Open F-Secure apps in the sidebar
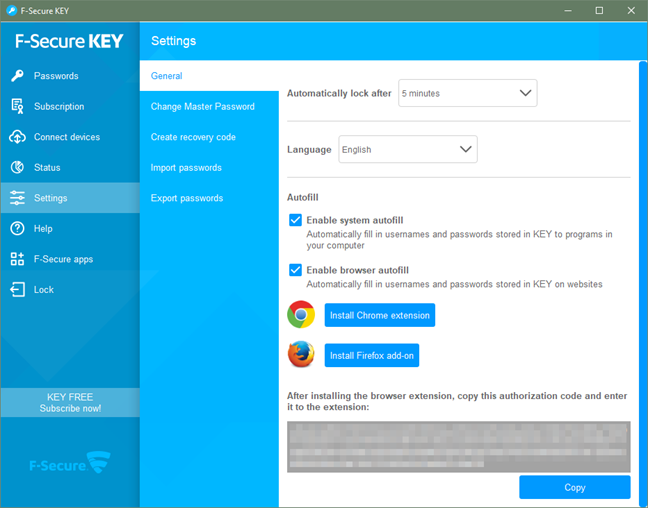This screenshot has height=508, width=648. pyautogui.click(x=70, y=259)
